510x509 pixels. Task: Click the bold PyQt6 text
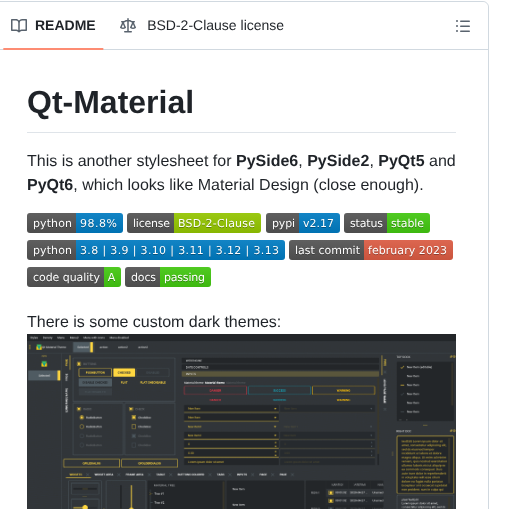(50, 185)
